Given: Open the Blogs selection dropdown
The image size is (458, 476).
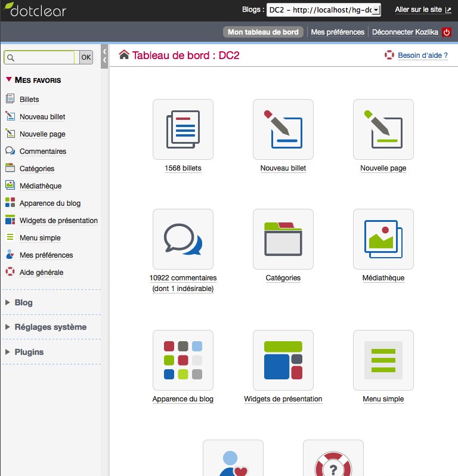Looking at the screenshot, I should tap(323, 10).
